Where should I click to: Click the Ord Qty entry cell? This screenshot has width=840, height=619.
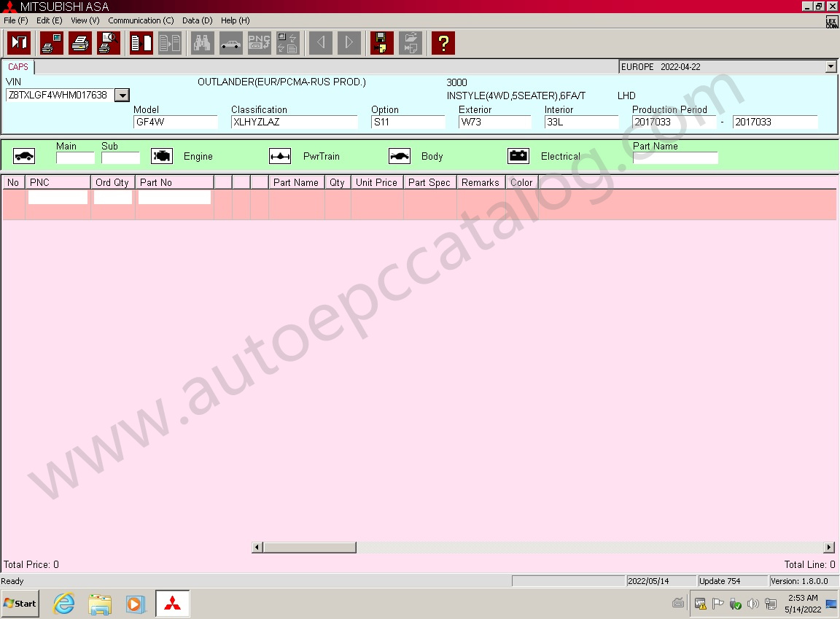tap(113, 198)
